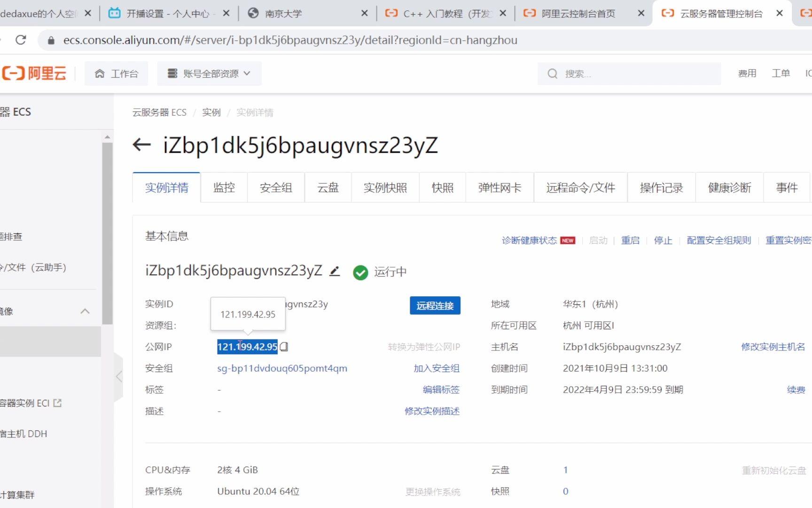Screen dimensions: 812x508
Task: Close the 南京大学 browser tab
Action: pyautogui.click(x=365, y=14)
